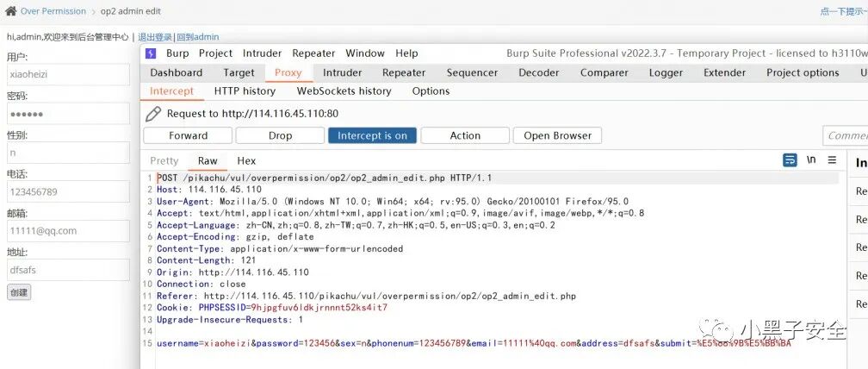Click the Open Browser button

557,135
